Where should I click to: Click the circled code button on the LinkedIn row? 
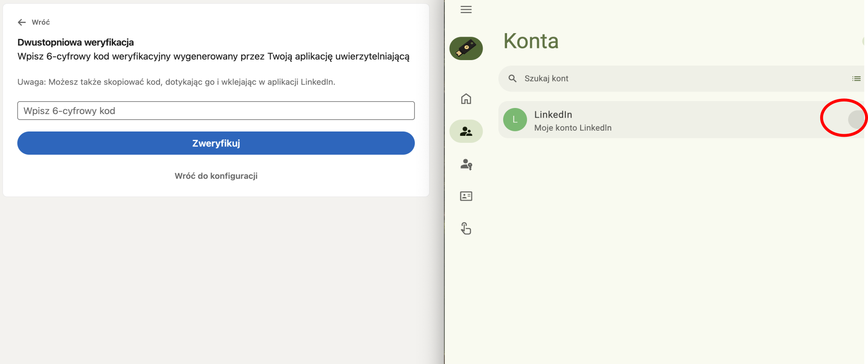(x=855, y=119)
